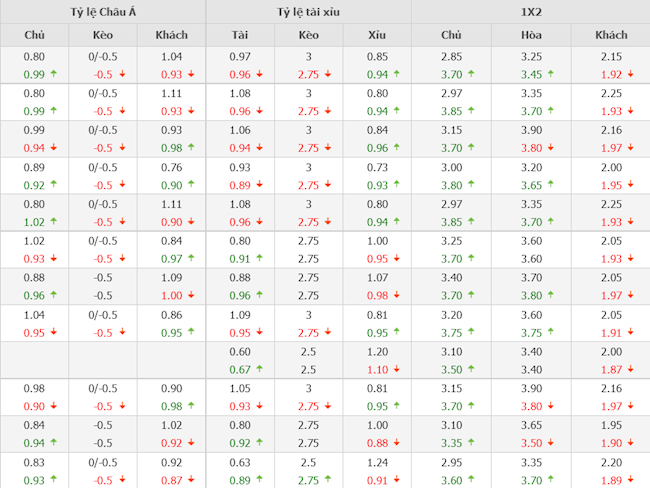Screen dimensions: 650x489
Task: Click the Tài column header
Action: coord(240,35)
